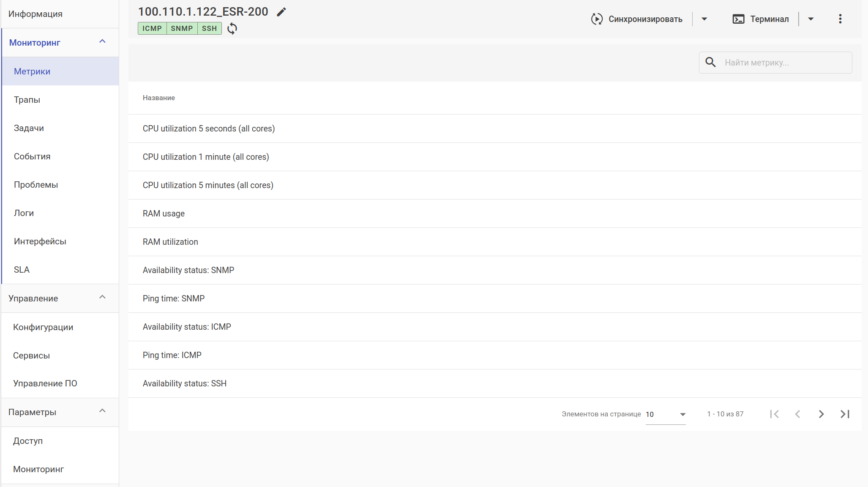Viewport: 868px width, 487px height.
Task: Click the refresh icon beside protocol badges
Action: coord(232,29)
